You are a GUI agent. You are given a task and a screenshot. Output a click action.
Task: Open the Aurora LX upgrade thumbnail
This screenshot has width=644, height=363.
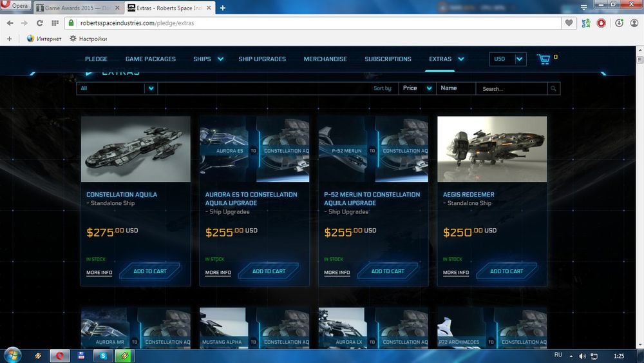[x=374, y=328]
